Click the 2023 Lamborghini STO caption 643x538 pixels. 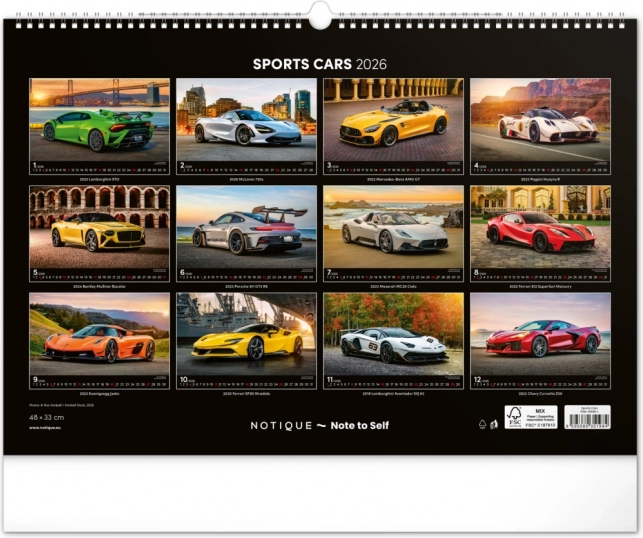99,180
